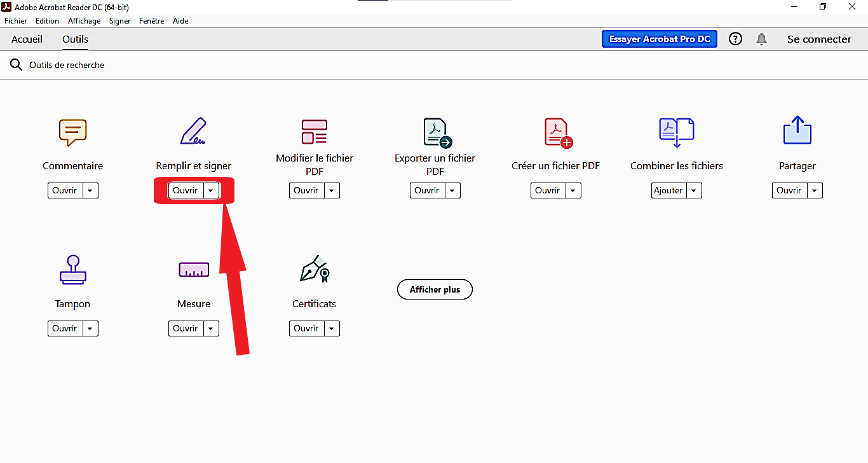
Task: Open the Edition menu
Action: [47, 21]
